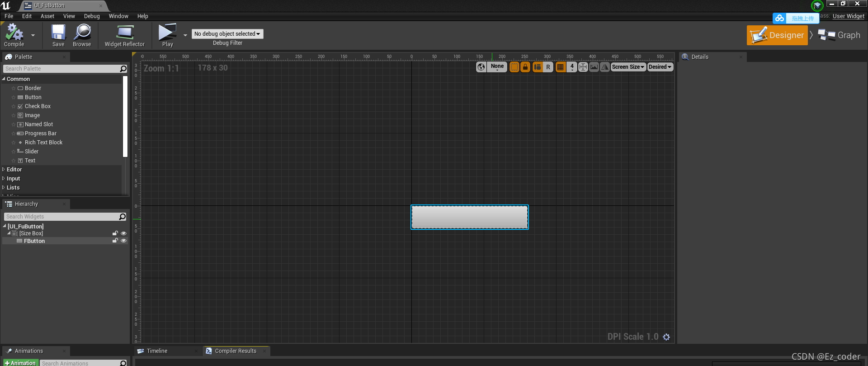Open the Debug menu
Image resolution: width=868 pixels, height=366 pixels.
pyautogui.click(x=92, y=16)
